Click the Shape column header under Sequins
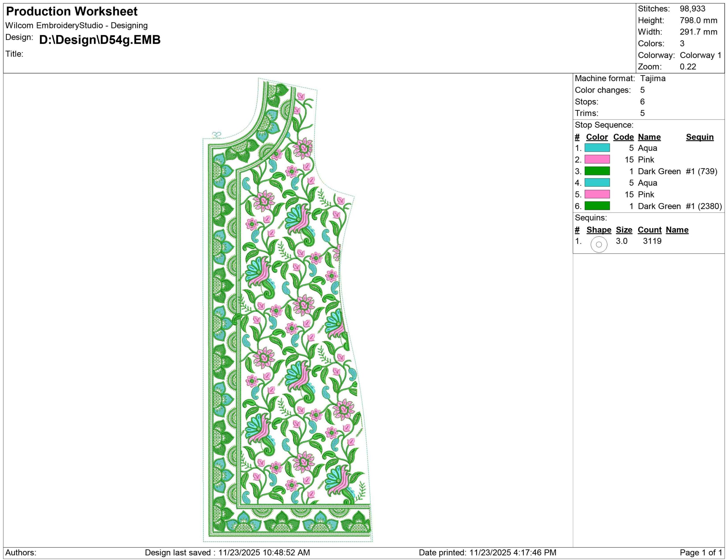The height and width of the screenshot is (560, 728). point(599,230)
